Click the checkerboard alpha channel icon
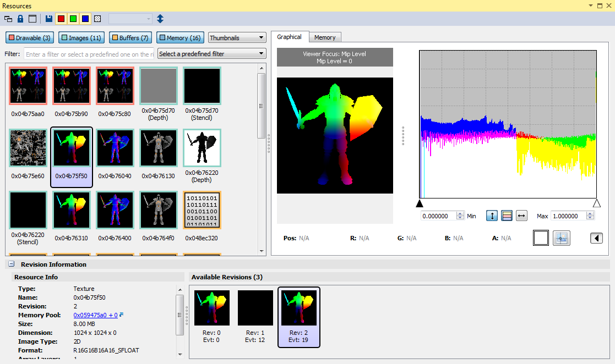 pos(97,19)
